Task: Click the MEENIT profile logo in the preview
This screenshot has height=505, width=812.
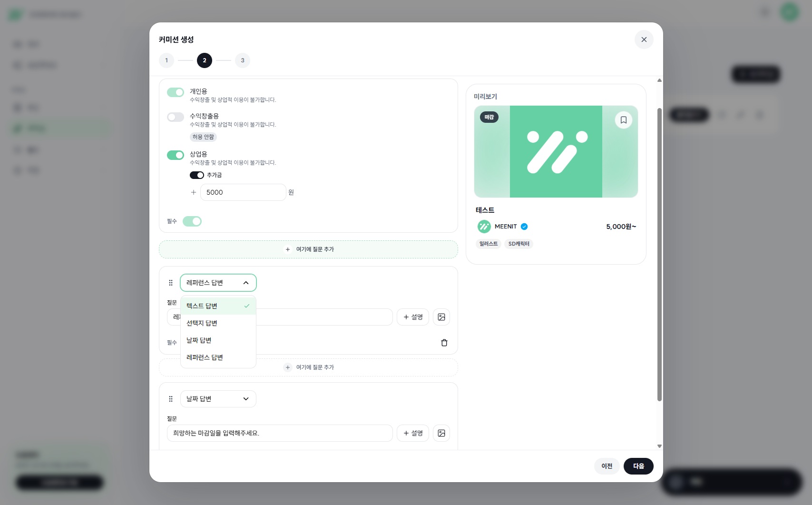Action: [x=484, y=227]
